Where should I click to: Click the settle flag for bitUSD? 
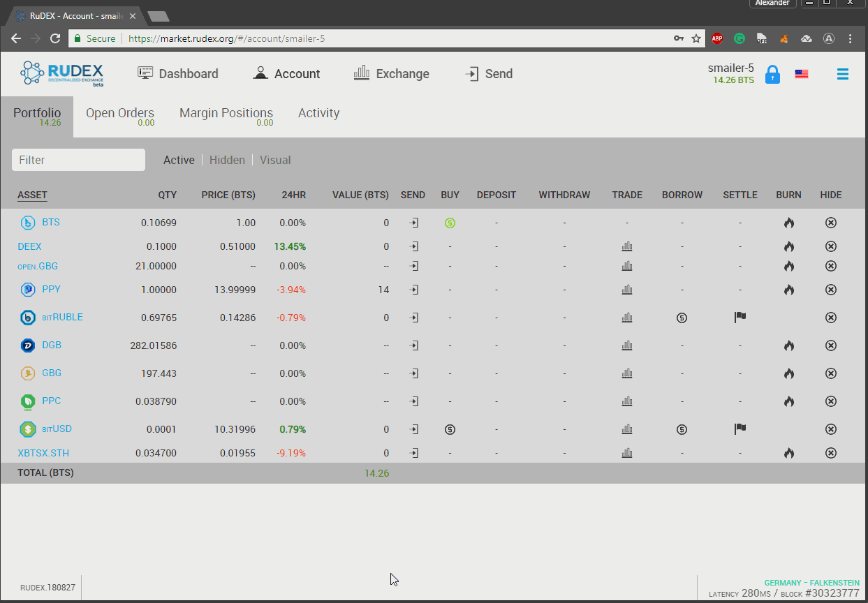pos(740,429)
